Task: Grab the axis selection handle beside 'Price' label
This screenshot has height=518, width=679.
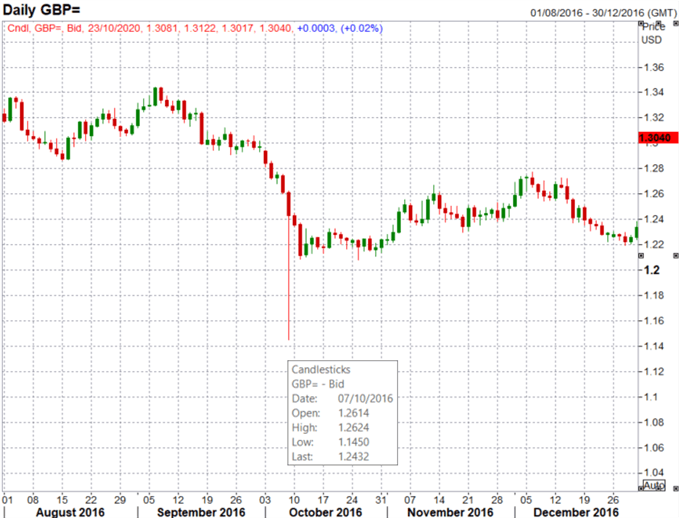Action: pyautogui.click(x=641, y=23)
